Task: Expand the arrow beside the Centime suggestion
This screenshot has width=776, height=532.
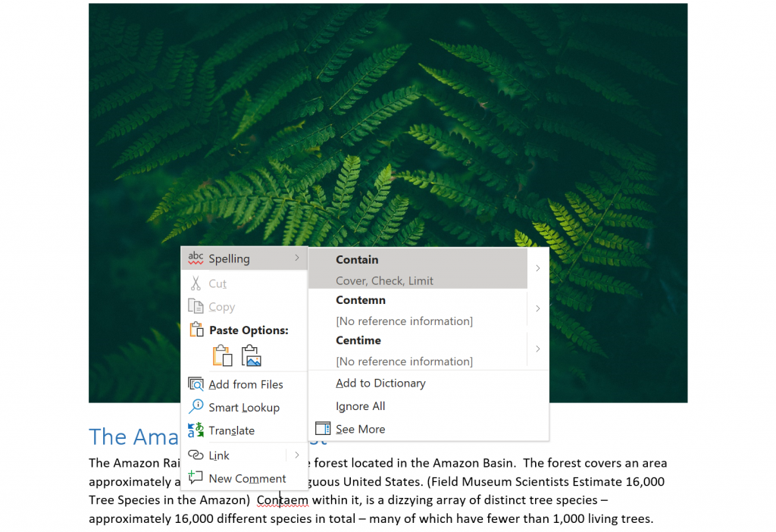Action: pyautogui.click(x=537, y=349)
